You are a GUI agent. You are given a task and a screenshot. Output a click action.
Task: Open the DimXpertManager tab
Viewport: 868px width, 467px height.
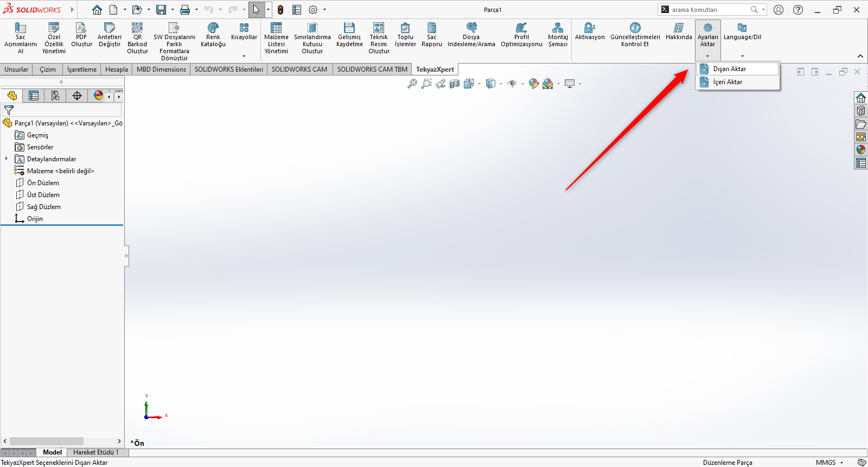tap(77, 96)
